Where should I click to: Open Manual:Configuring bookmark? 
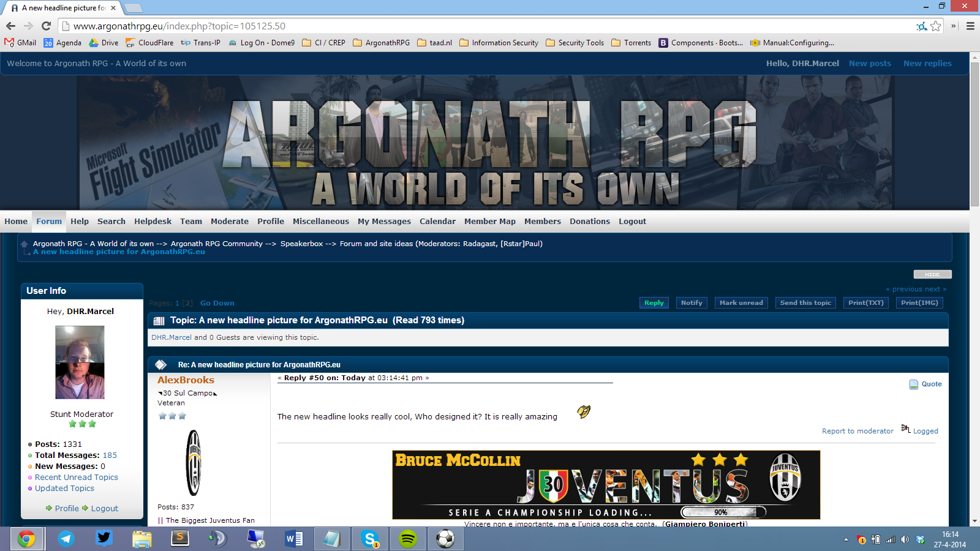tap(792, 43)
